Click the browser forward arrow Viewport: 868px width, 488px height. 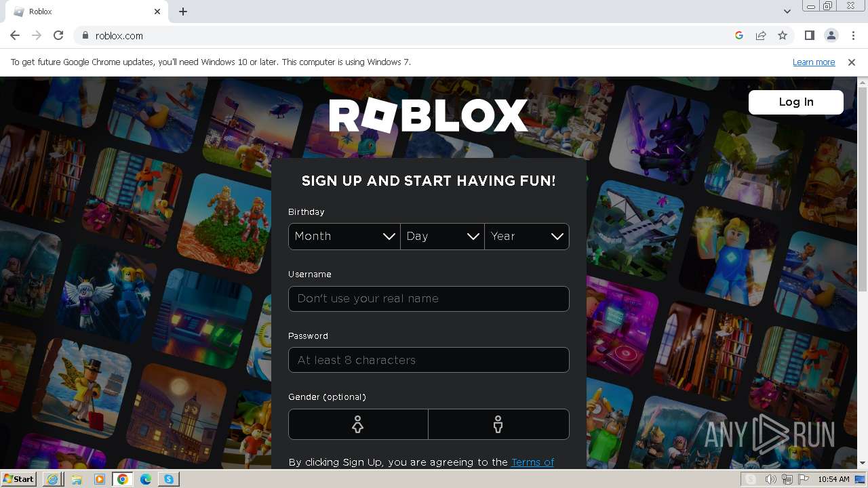pyautogui.click(x=37, y=35)
